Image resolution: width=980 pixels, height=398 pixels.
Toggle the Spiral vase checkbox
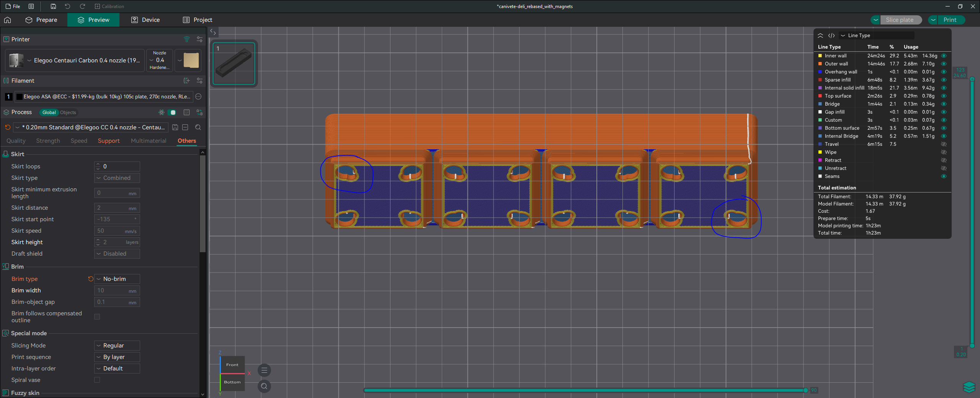coord(97,380)
